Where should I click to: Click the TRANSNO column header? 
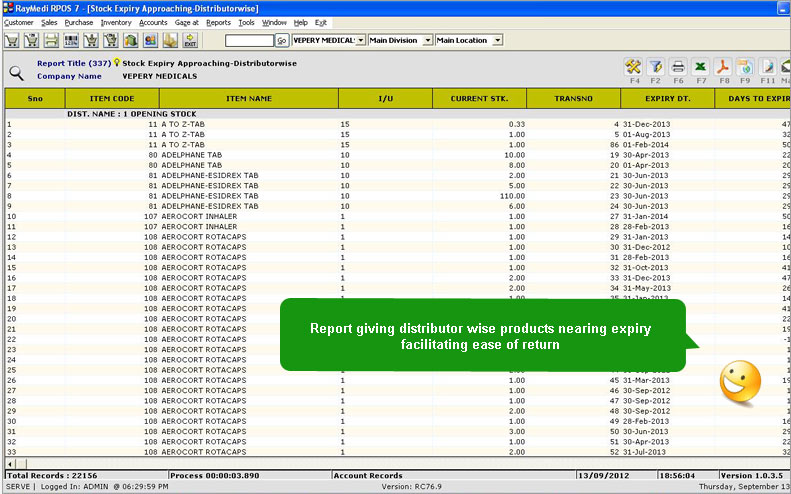574,98
